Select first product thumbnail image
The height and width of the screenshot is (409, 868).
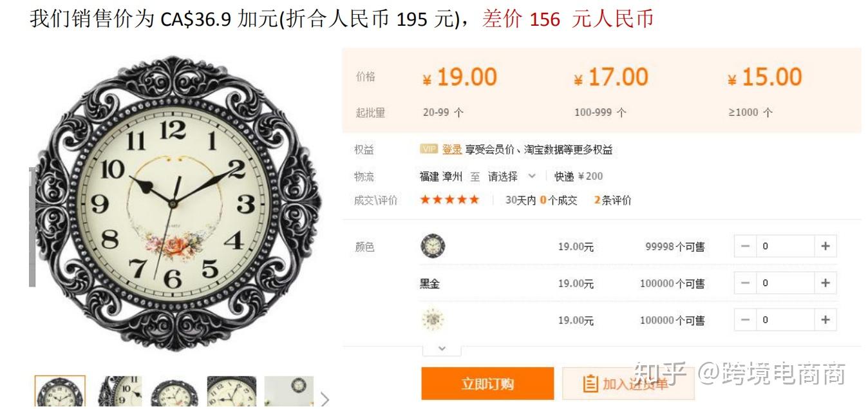coord(60,392)
